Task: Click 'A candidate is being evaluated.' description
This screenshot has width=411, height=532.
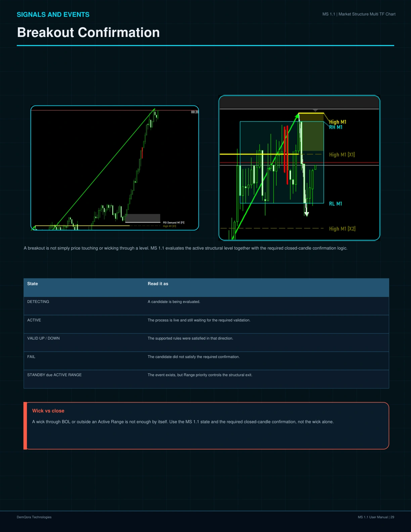Action: point(174,302)
